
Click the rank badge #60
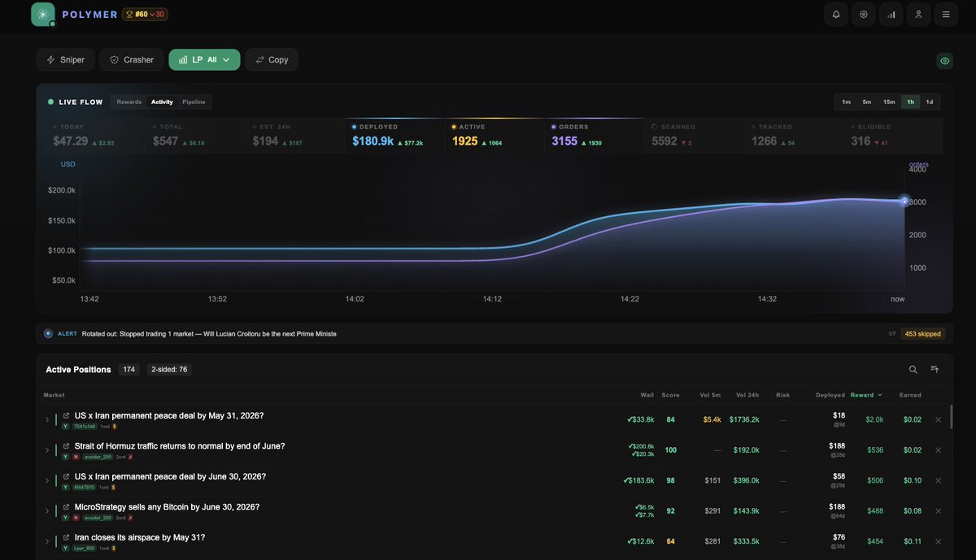145,14
